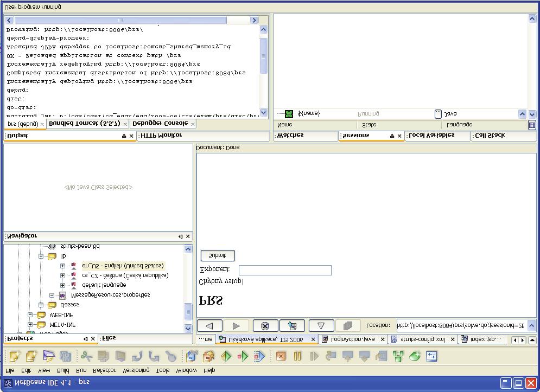Collapse the MessageResources.properties node
This screenshot has height=392, width=540.
[x=52, y=295]
